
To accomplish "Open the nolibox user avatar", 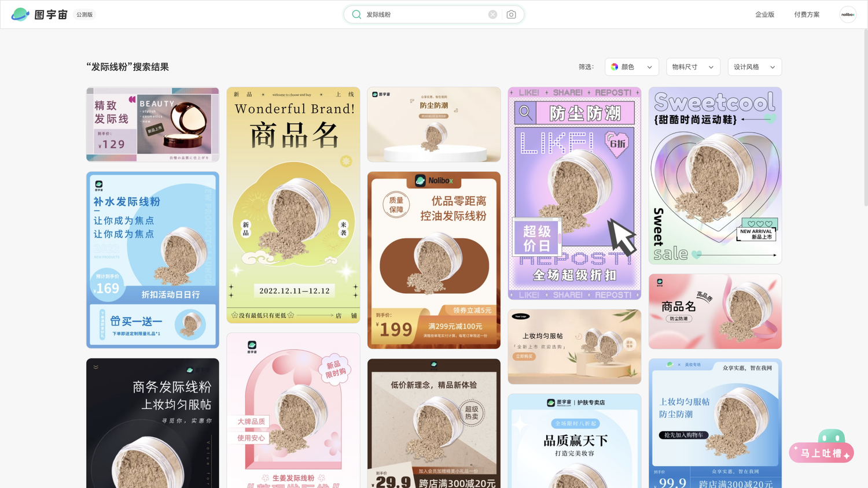I will coord(848,14).
